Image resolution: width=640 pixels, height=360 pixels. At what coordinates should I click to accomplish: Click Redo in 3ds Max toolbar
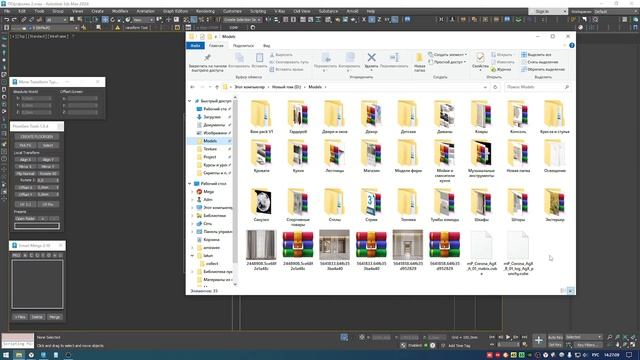click(x=14, y=20)
